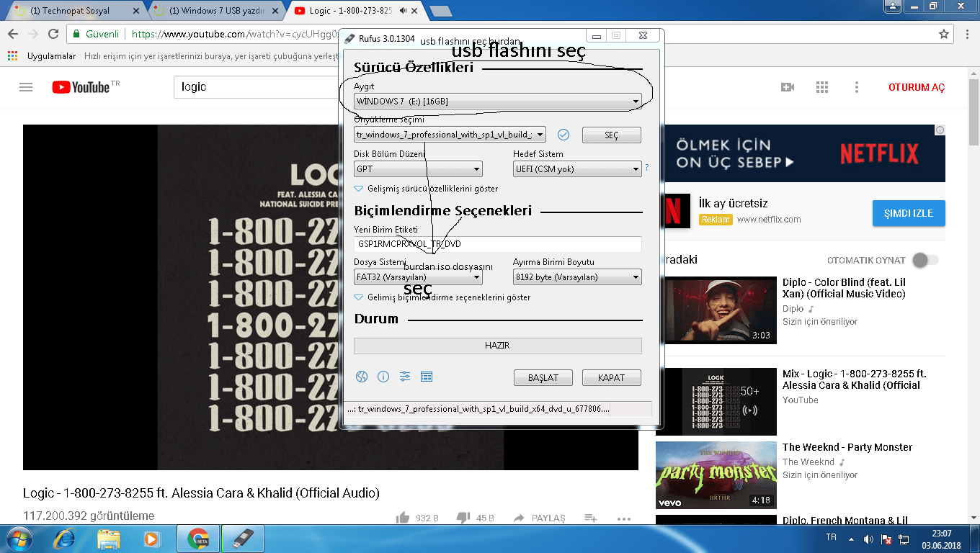Close the Technopat Sosyal tab
Screen dimensions: 980x553
coord(136,12)
